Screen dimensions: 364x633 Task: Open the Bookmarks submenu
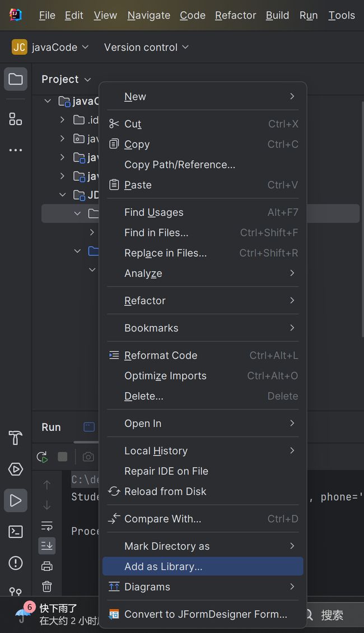[x=203, y=328]
